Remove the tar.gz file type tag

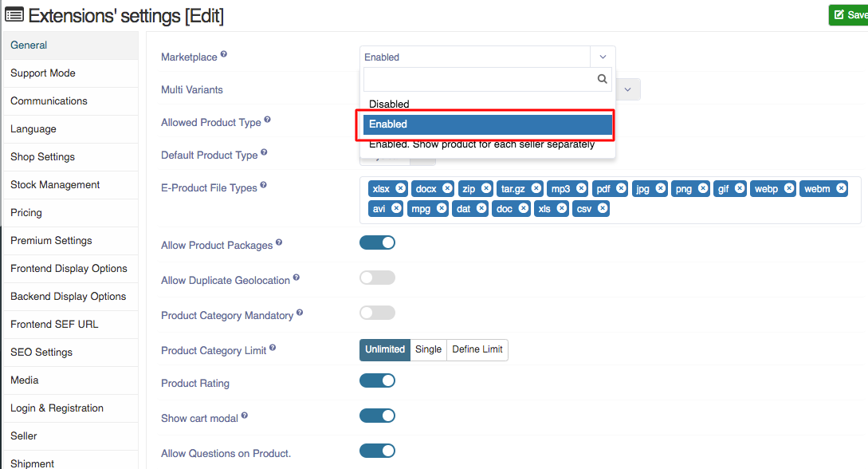tap(536, 188)
